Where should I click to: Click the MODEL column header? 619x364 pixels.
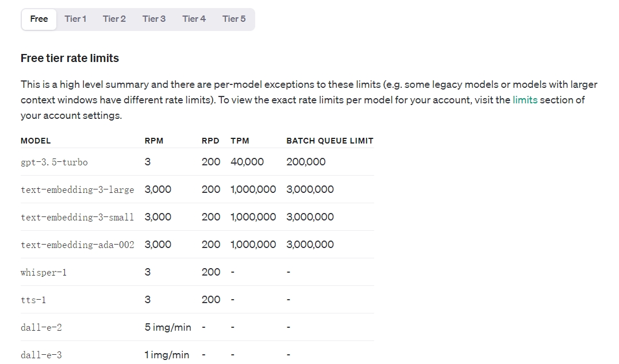(x=36, y=141)
